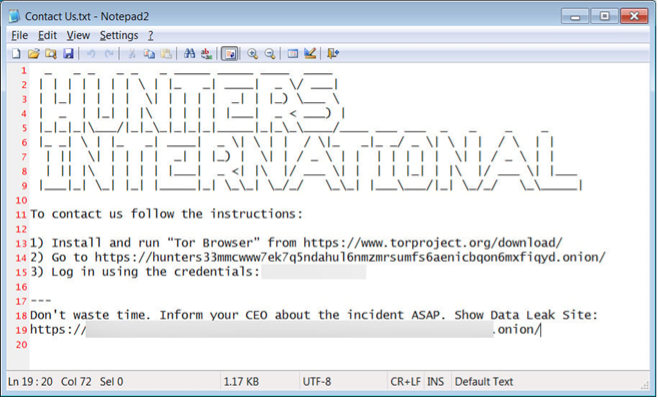The image size is (658, 400).
Task: Open the Replace text icon
Action: (x=206, y=54)
